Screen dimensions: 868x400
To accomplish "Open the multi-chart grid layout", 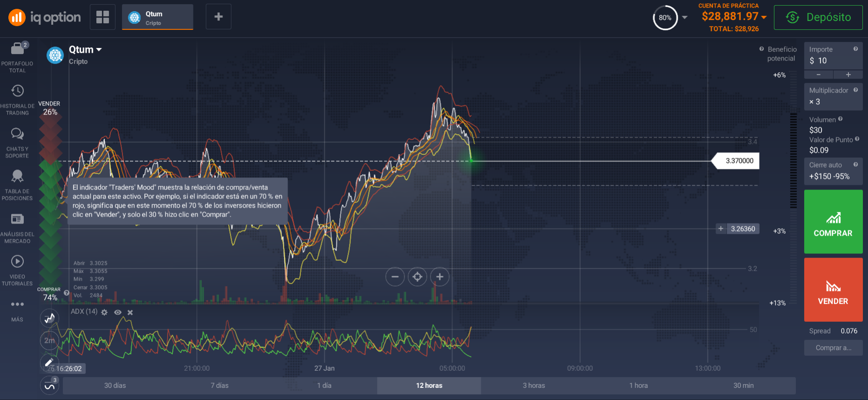I will coord(102,17).
